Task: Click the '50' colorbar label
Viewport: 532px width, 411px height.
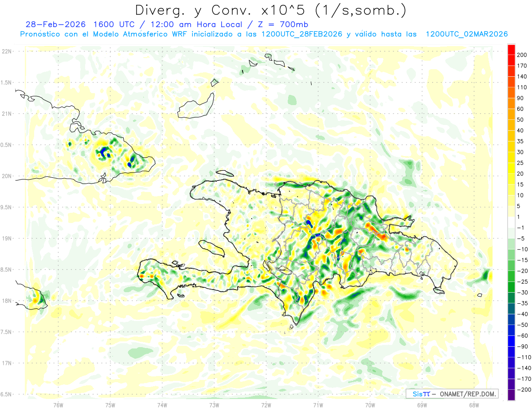Action: 520,120
